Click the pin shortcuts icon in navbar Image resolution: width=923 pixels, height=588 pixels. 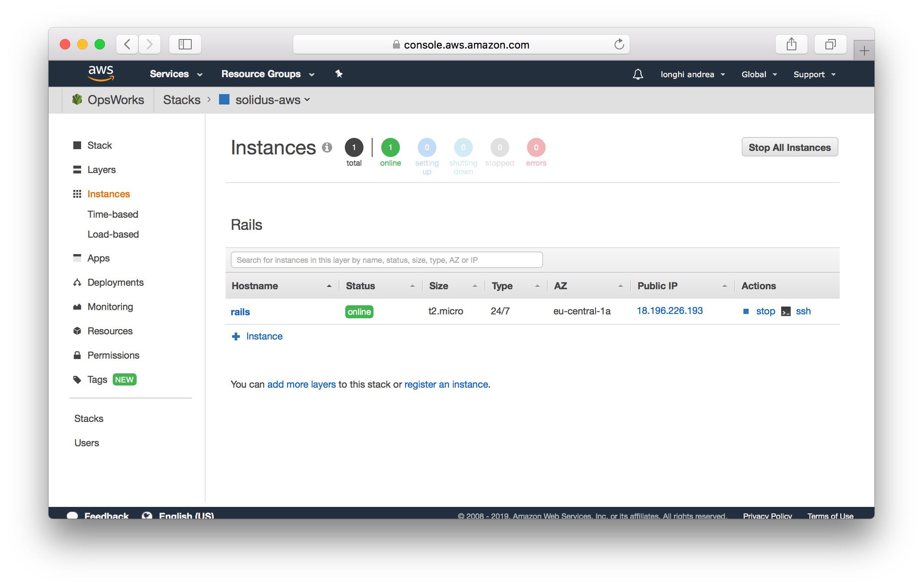click(339, 74)
